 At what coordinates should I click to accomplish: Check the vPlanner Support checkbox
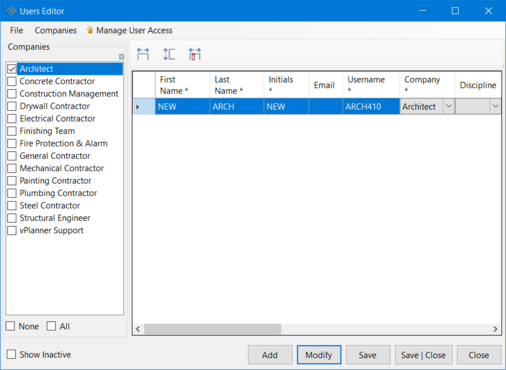(12, 230)
